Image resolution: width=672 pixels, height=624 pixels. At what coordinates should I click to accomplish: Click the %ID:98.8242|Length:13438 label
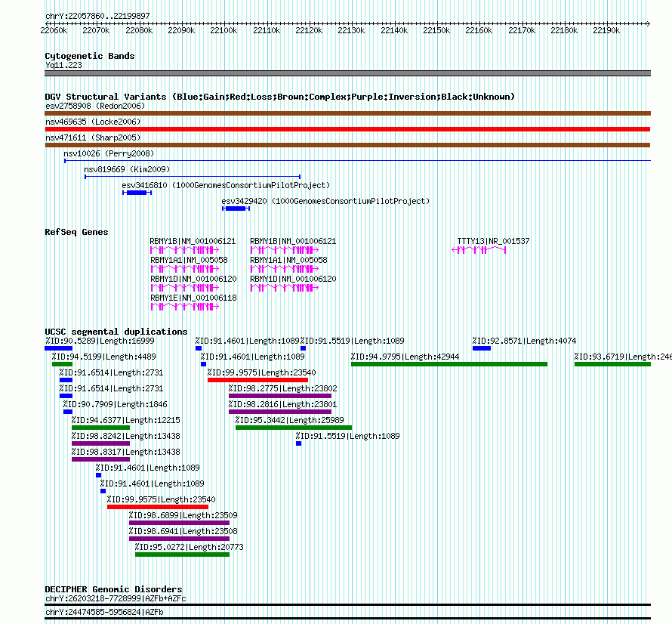point(125,436)
